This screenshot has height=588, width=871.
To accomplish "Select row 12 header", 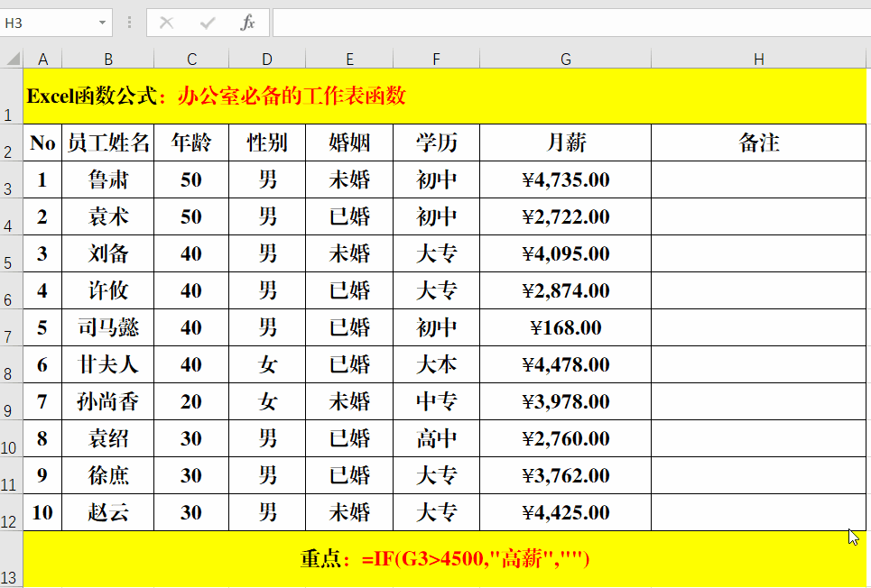I will tap(11, 512).
